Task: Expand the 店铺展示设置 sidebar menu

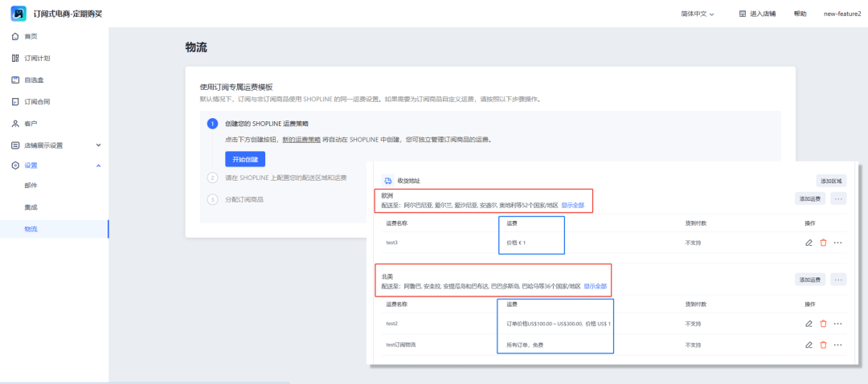Action: tap(98, 145)
